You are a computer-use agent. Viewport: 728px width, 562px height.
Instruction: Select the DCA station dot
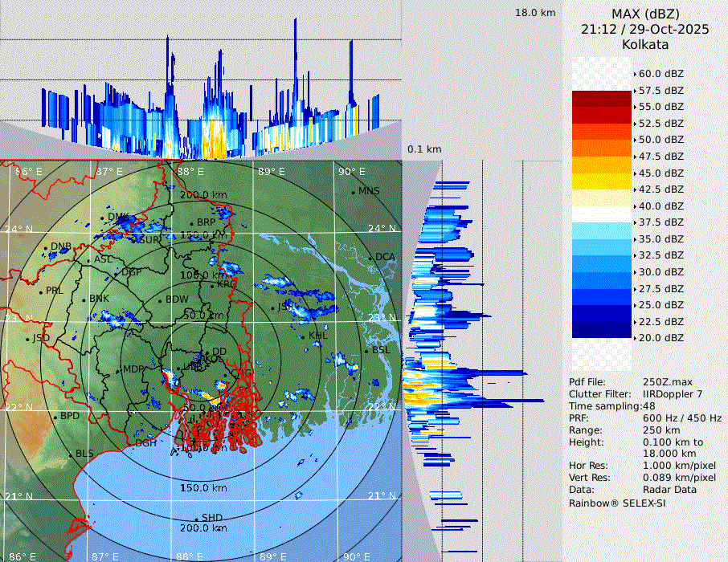click(x=371, y=257)
